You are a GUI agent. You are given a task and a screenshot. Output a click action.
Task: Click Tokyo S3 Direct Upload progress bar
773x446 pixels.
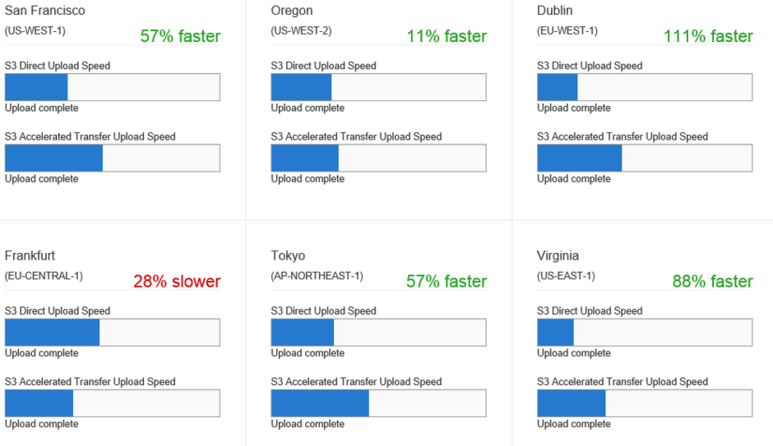pyautogui.click(x=379, y=332)
